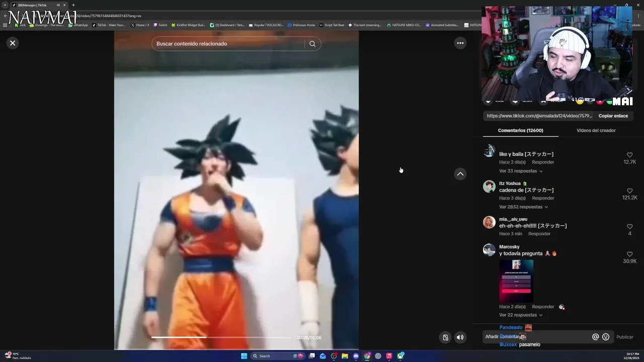Switch to 'Comentarios (12600)' tab
Image resolution: width=644 pixels, height=362 pixels.
pos(520,130)
